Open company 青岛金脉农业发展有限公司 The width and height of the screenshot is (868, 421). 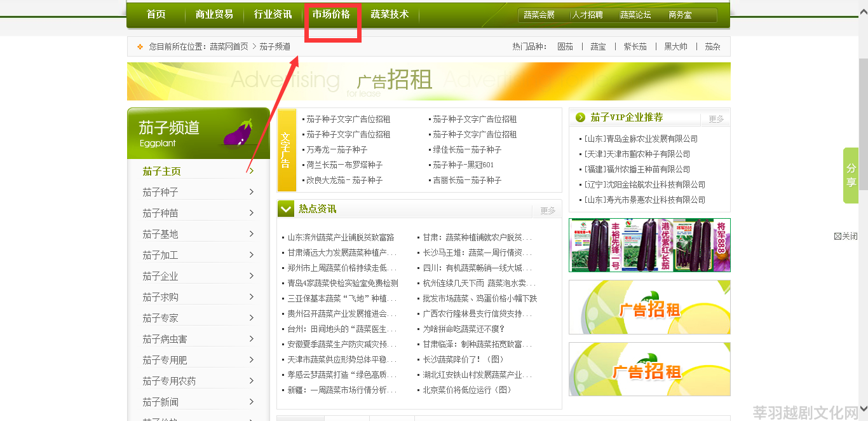pos(641,139)
